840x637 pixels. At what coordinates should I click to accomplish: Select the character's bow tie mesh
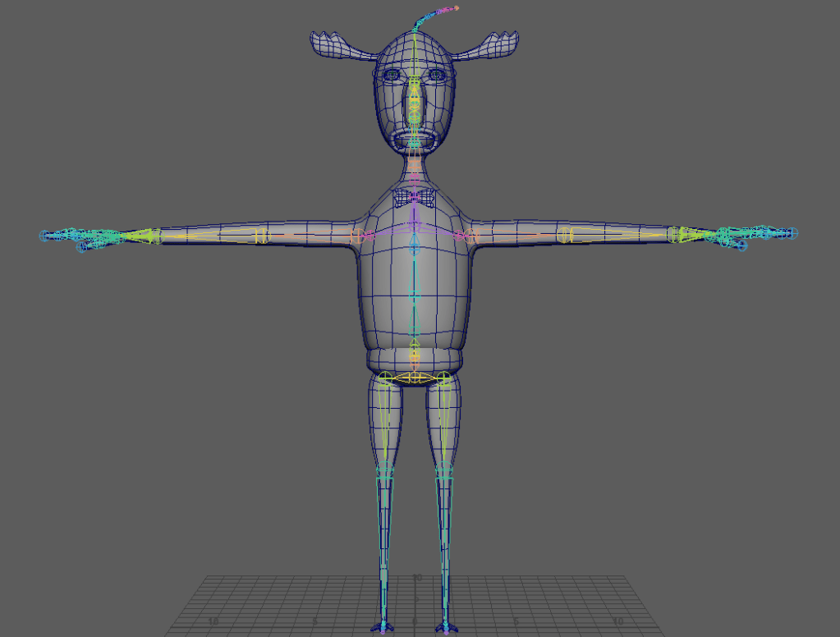[415, 197]
